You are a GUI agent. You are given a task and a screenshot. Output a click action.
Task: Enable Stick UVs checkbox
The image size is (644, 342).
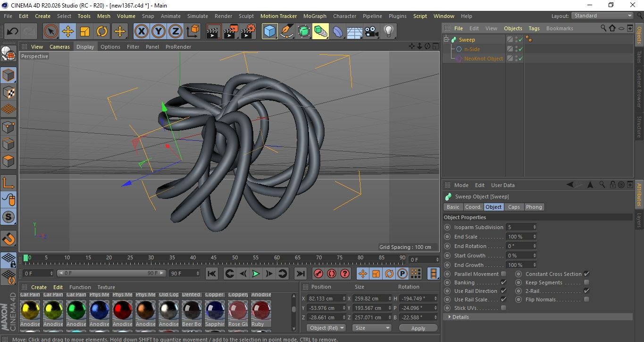point(503,308)
